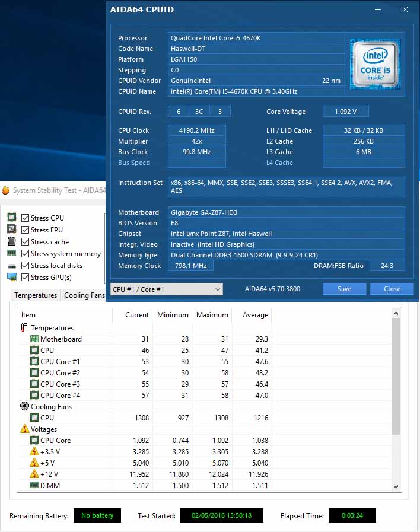Click the CPU temperature row chip icon
This screenshot has width=420, height=532.
[x=34, y=350]
